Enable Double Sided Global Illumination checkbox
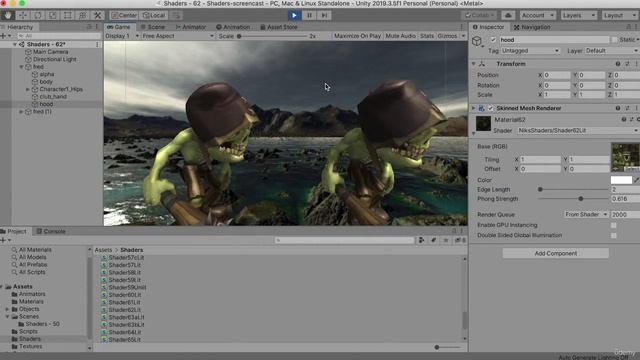This screenshot has width=640, height=360. [613, 236]
